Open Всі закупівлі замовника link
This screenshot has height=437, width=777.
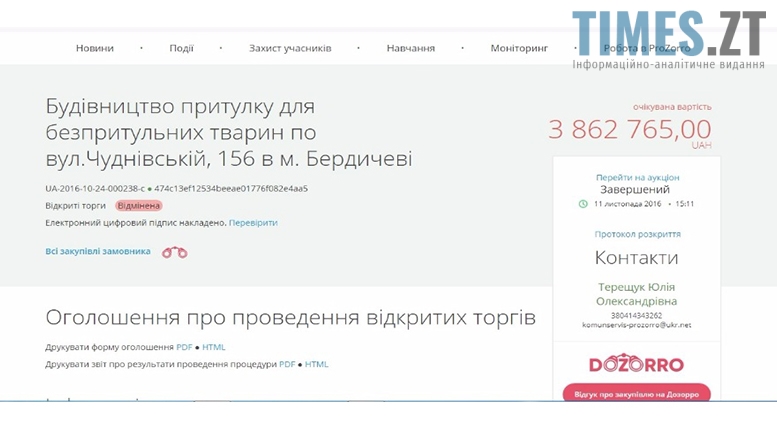click(98, 251)
